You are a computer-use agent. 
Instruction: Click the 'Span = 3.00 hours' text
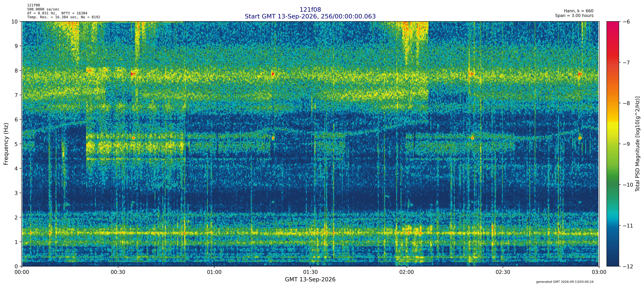coord(574,15)
